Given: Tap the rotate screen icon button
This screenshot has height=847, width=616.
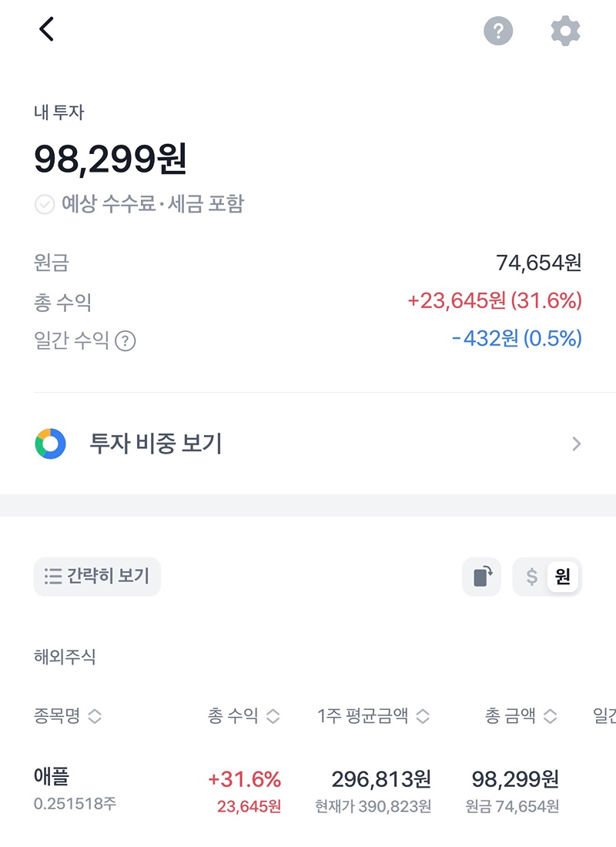Looking at the screenshot, I should 481,577.
